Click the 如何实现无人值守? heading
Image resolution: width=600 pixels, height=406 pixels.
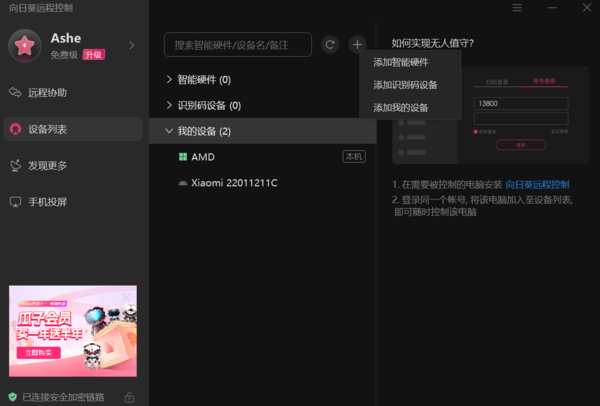[x=432, y=43]
